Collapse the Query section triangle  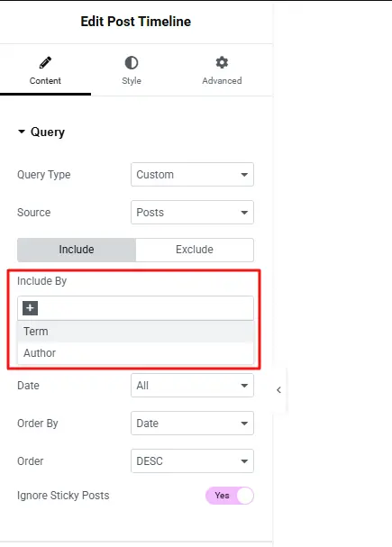click(x=22, y=132)
